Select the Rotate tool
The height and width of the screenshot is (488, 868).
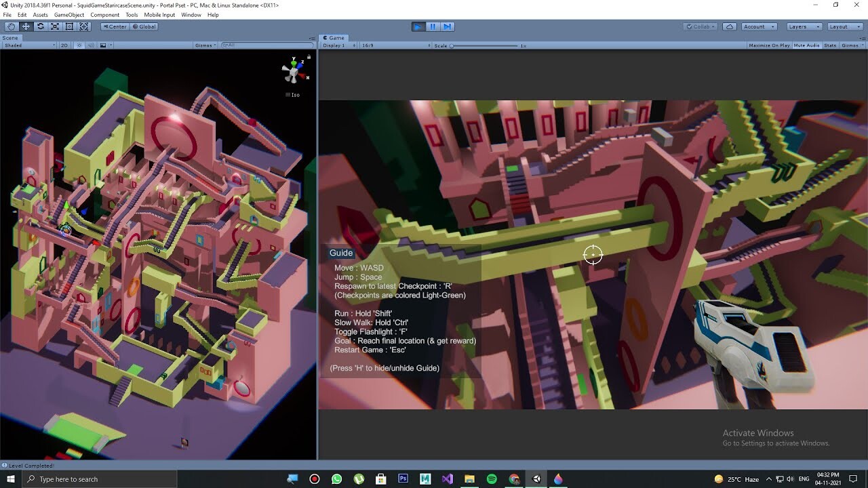click(x=41, y=26)
